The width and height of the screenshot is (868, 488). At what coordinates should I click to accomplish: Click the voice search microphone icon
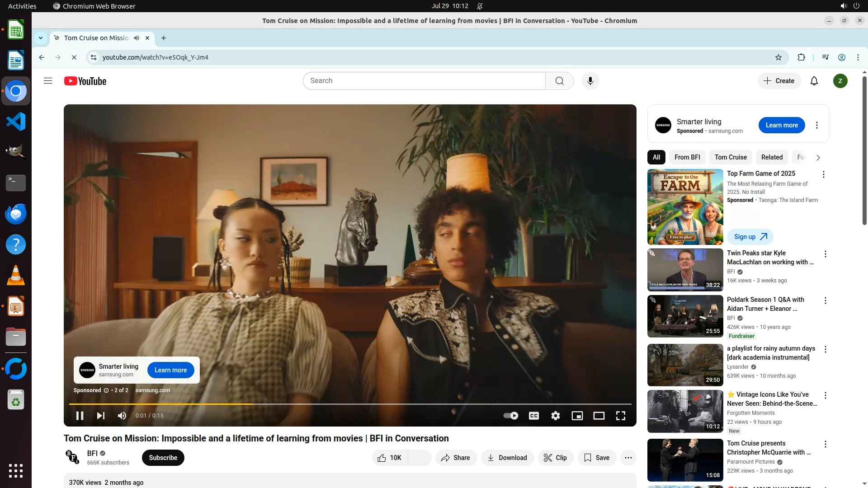point(590,81)
